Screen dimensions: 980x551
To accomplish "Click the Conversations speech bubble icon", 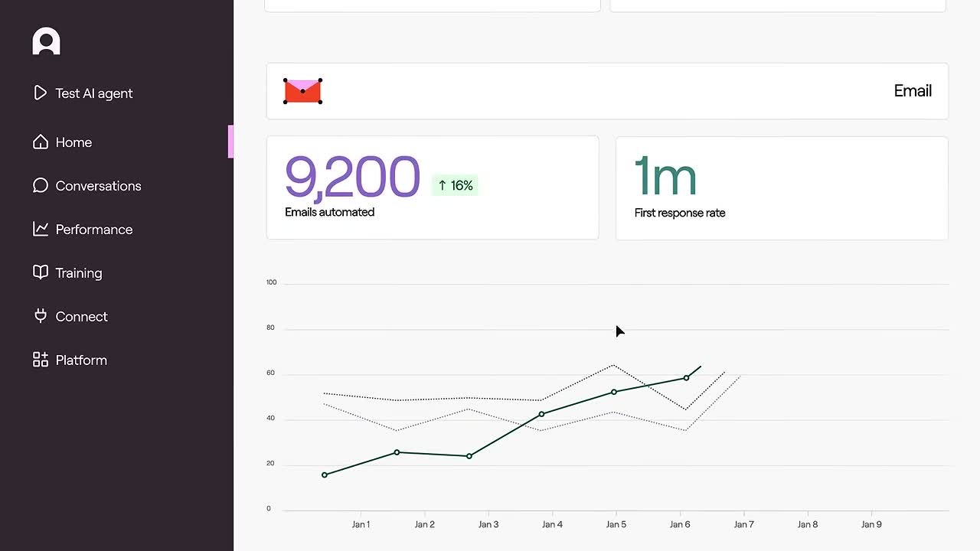I will [41, 185].
